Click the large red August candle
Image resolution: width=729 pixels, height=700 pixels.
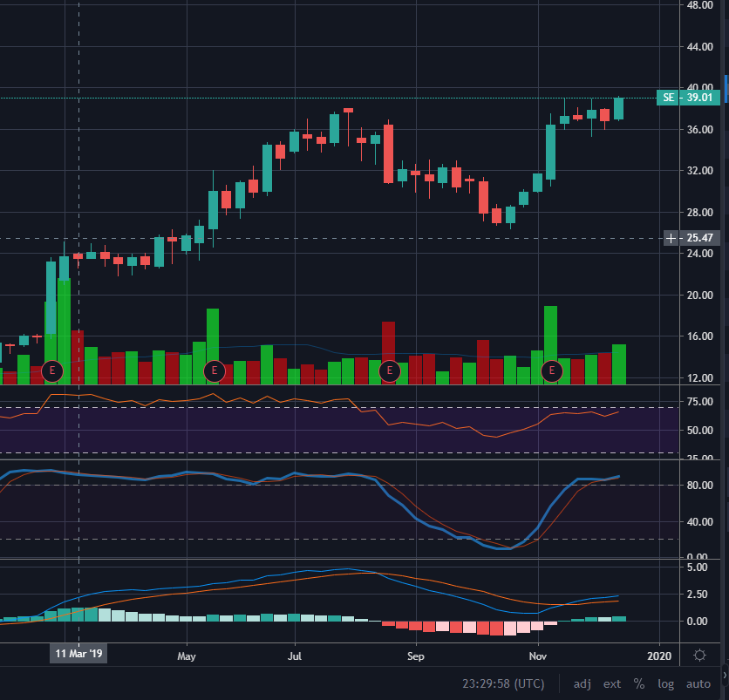(x=388, y=153)
